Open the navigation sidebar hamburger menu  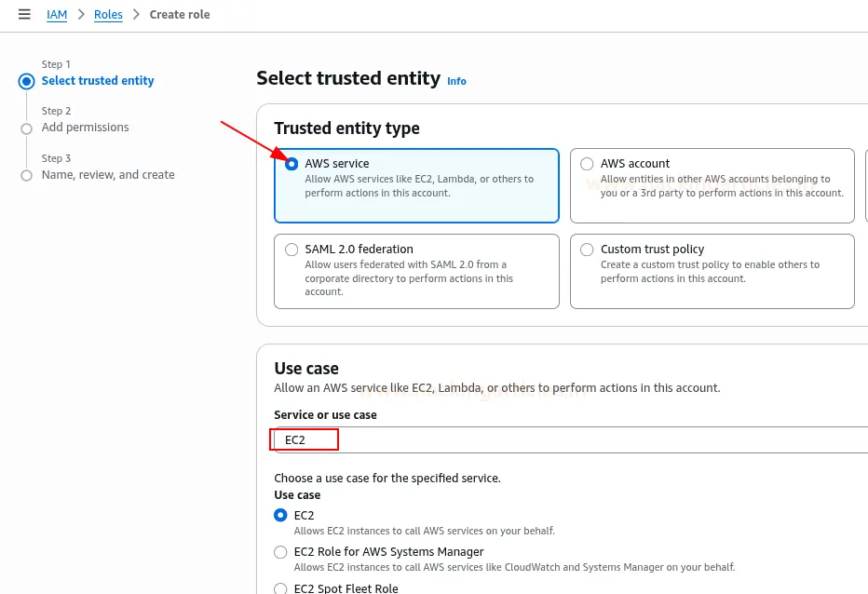[24, 14]
